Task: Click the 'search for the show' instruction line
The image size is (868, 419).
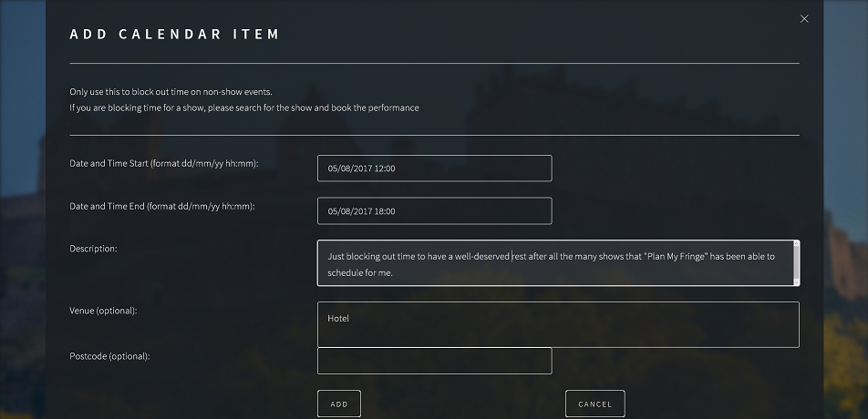Action: tap(244, 107)
